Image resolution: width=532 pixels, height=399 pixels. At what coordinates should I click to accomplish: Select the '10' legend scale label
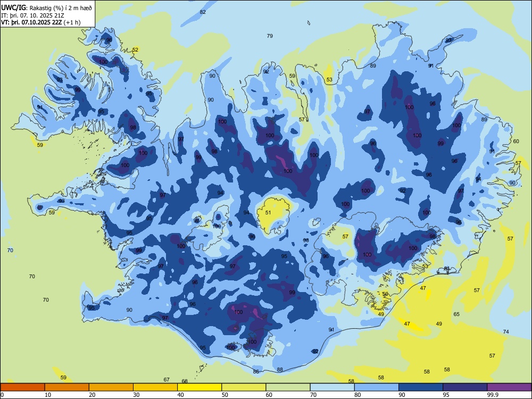[48, 395]
